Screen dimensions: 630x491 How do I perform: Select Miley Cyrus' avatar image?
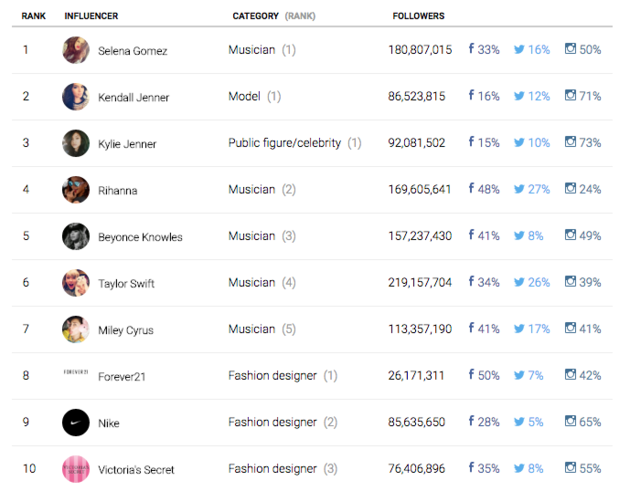[76, 329]
